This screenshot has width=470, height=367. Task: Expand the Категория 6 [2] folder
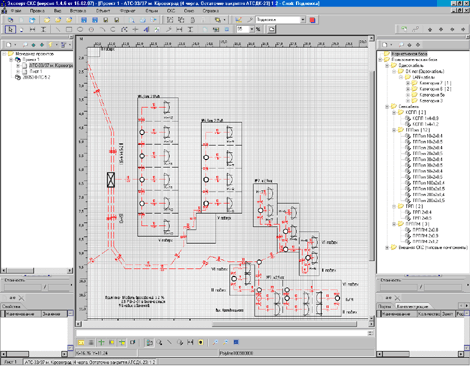(x=408, y=89)
